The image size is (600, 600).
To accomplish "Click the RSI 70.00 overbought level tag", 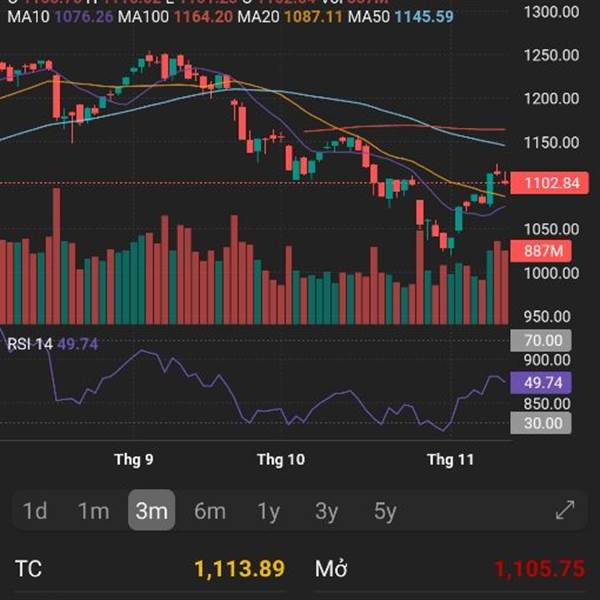I will point(541,340).
